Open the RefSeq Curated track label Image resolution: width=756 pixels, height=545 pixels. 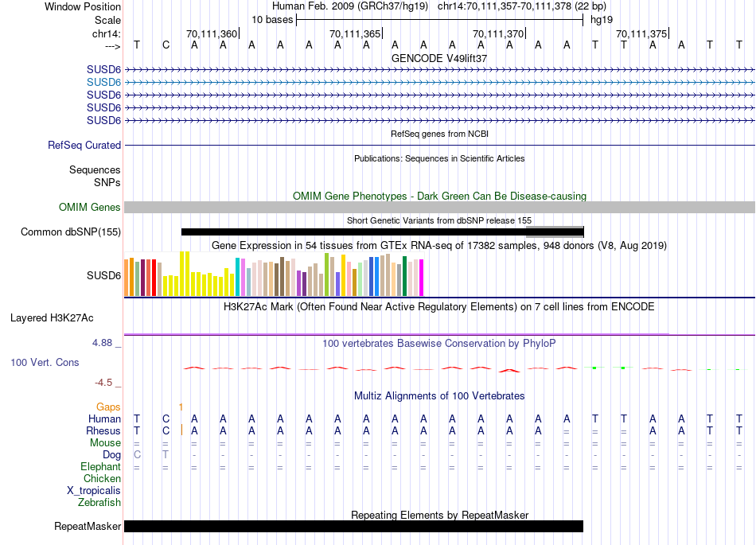click(84, 146)
